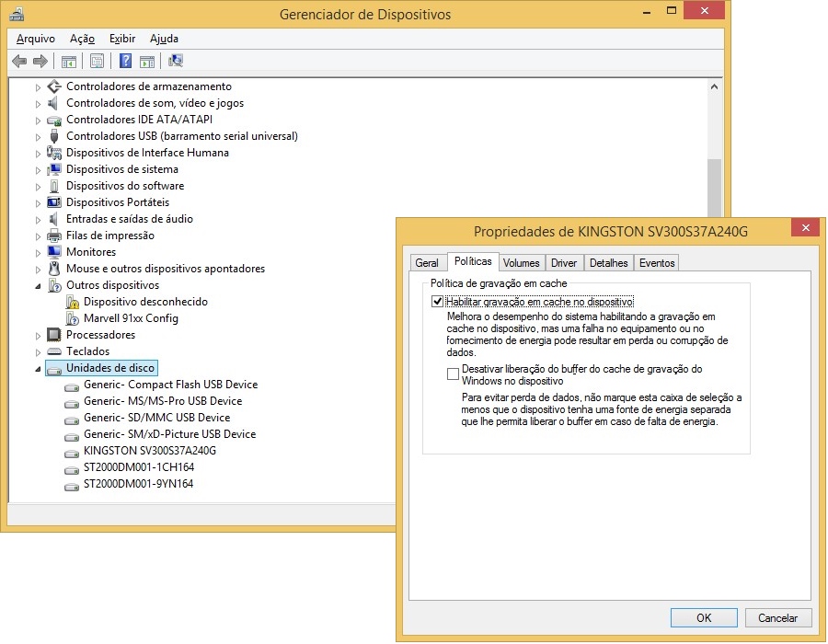This screenshot has height=644, width=828.
Task: Click the scan for hardware changes icon
Action: pyautogui.click(x=176, y=62)
